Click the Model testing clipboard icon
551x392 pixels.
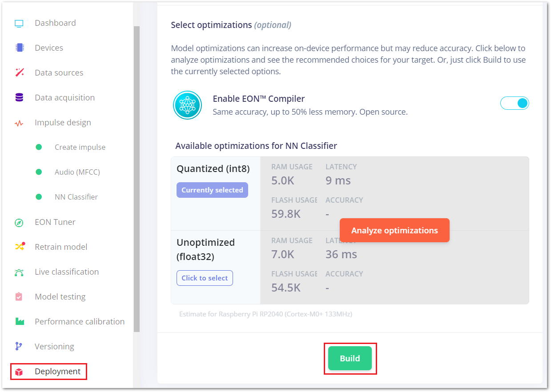(19, 297)
